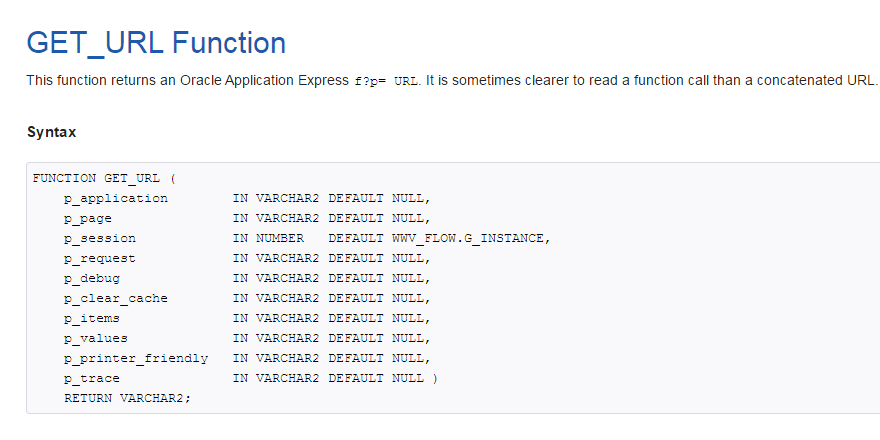Screen dimensions: 880x440
Task: Click the FUNCTION GET_URL ( line
Action: (x=104, y=178)
